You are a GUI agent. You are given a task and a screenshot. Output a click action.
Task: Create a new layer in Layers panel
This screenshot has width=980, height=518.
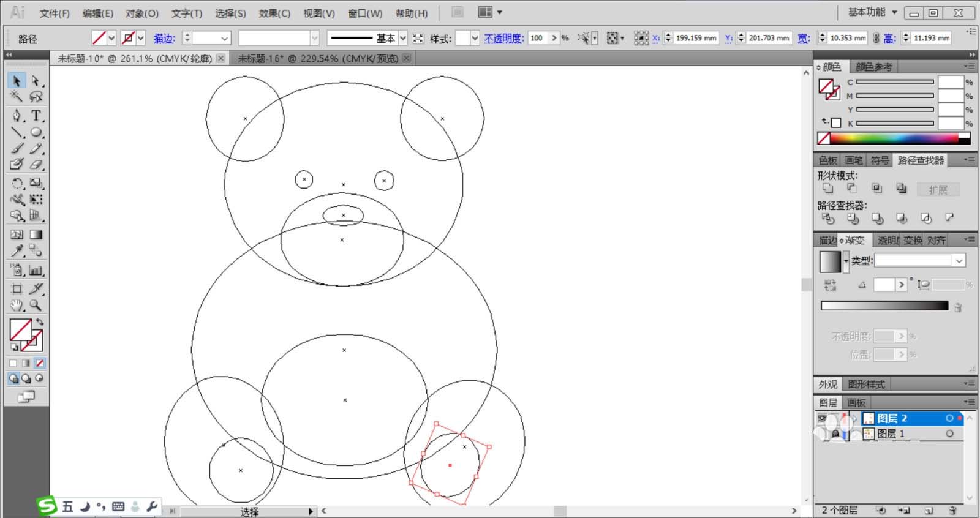point(929,510)
